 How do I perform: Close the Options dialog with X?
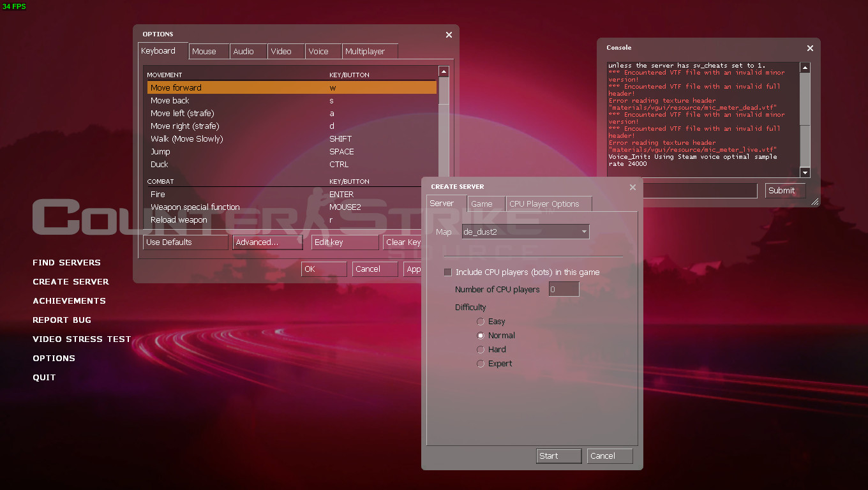click(x=449, y=35)
